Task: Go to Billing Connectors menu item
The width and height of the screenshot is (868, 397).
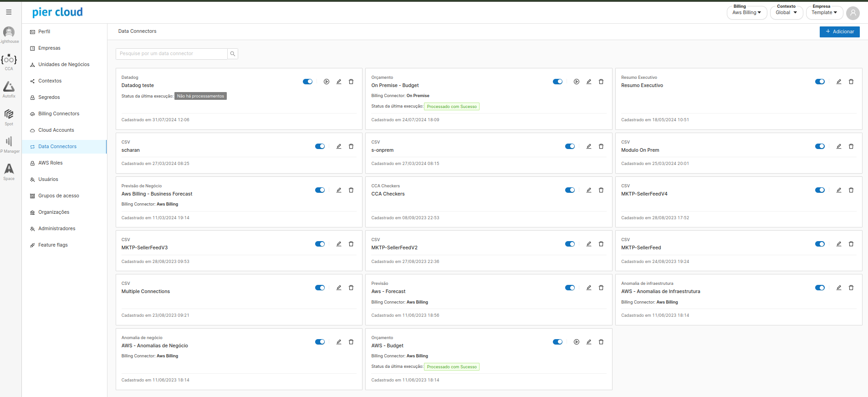Action: click(59, 113)
